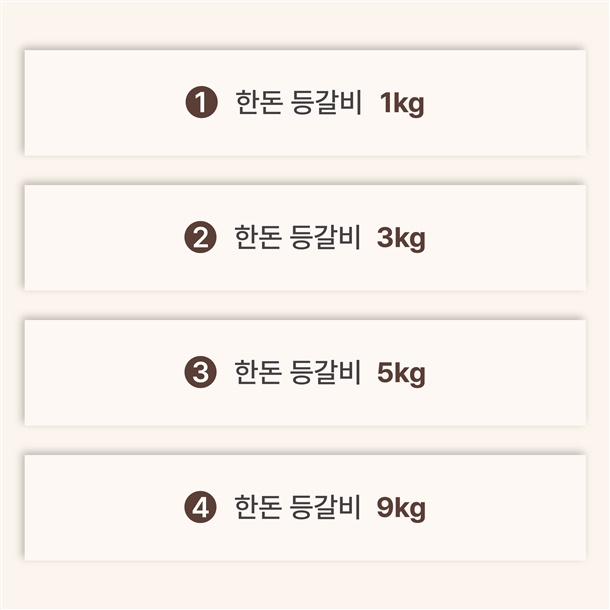This screenshot has height=610, width=610.
Task: Select the 한돈 등갈비 1kg option card
Action: click(x=305, y=103)
